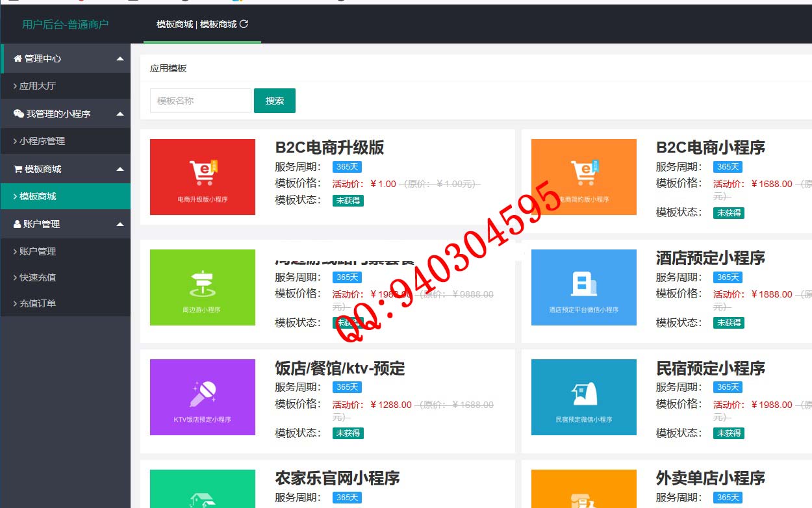The height and width of the screenshot is (508, 812).
Task: Collapse the 账户管理 section arrow
Action: 120,224
